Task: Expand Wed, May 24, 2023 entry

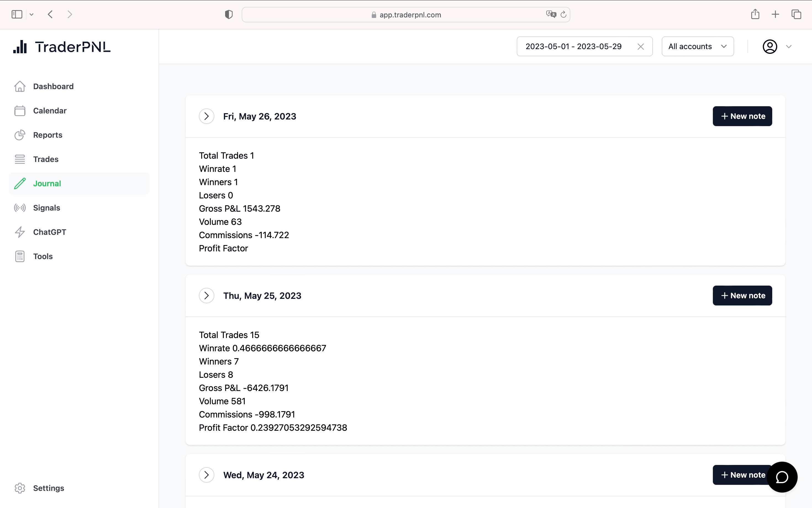Action: [206, 475]
